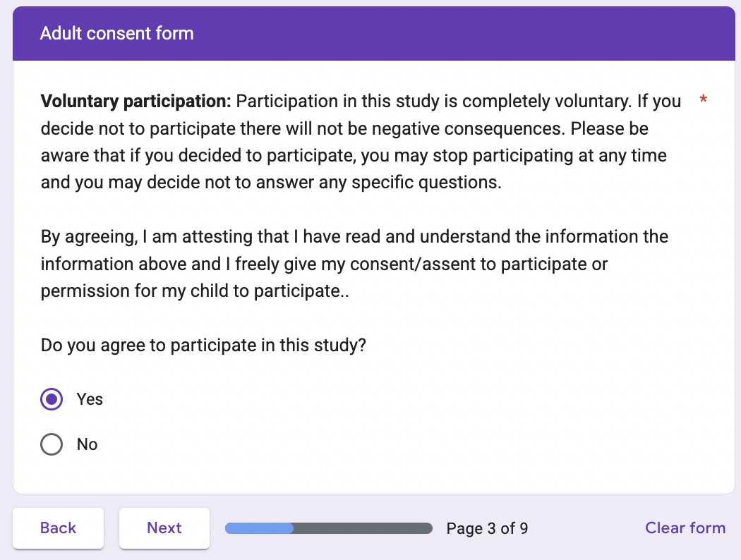Click the 'permission for my child to participate' line
The width and height of the screenshot is (741, 560).
point(195,291)
